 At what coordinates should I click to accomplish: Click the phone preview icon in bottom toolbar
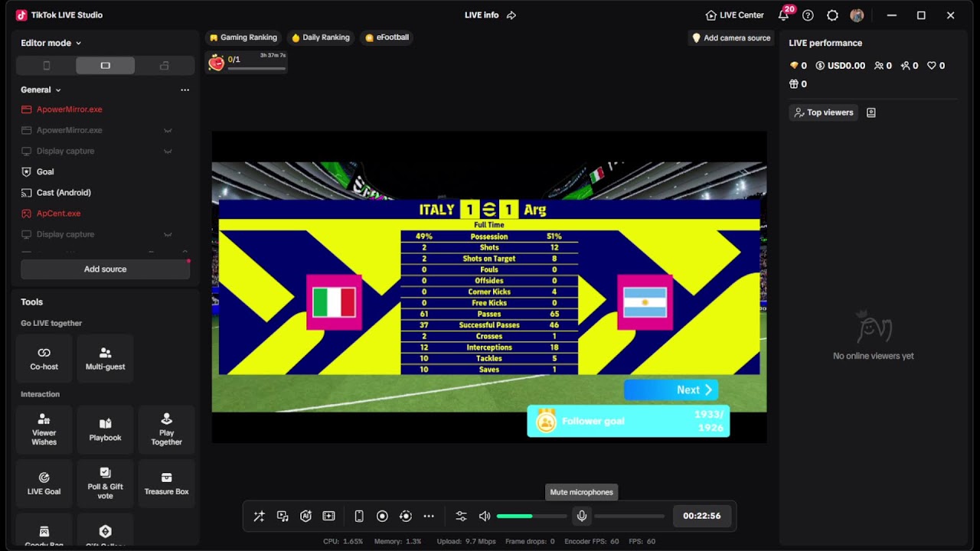[x=359, y=517]
